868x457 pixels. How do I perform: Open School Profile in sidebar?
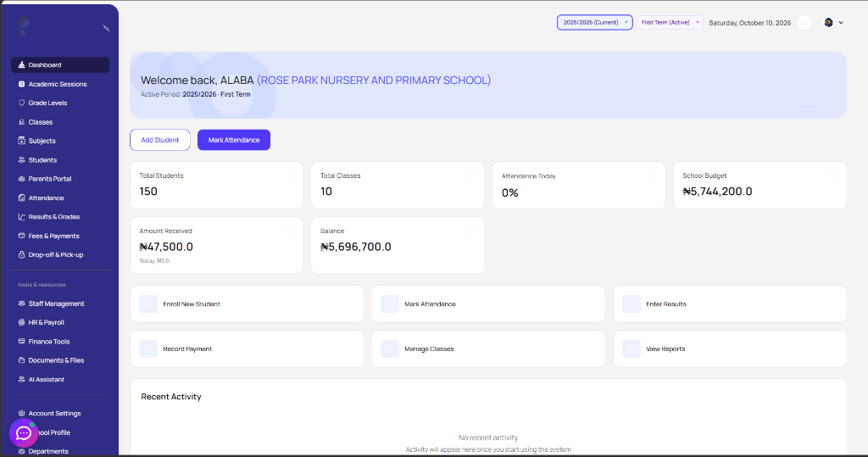coord(60,432)
